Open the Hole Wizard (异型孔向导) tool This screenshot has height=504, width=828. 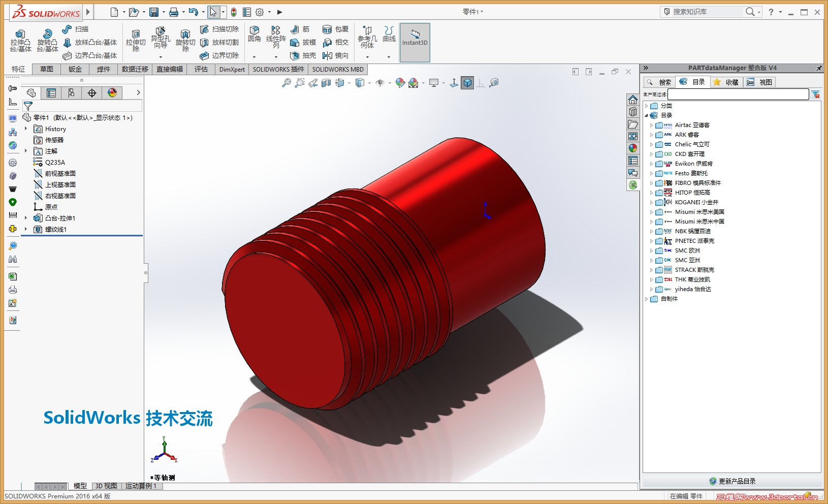161,38
